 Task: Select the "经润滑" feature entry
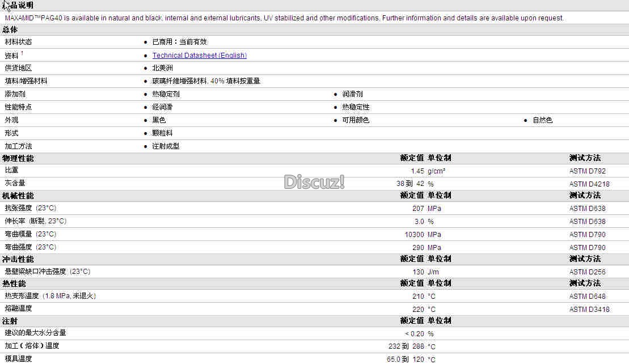coord(162,107)
